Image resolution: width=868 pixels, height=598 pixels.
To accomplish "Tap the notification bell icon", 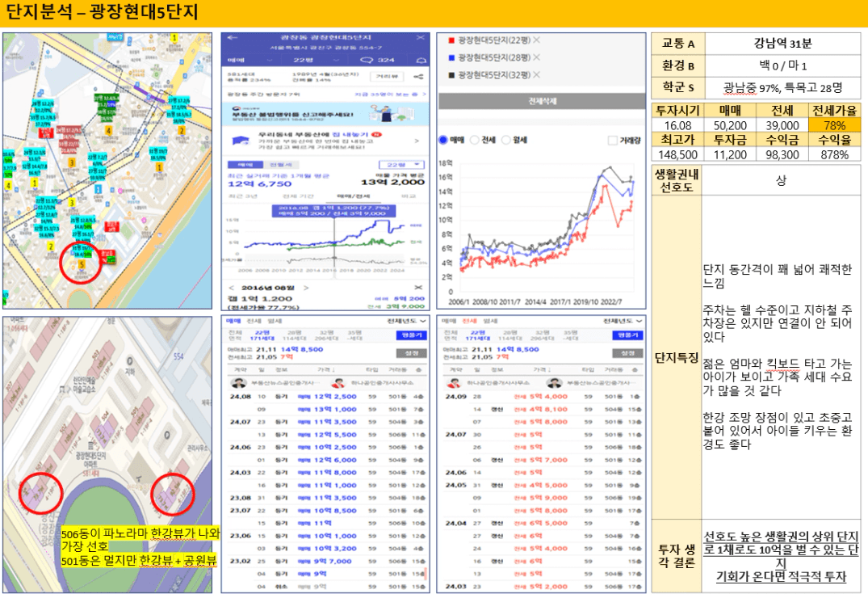I will tap(421, 60).
